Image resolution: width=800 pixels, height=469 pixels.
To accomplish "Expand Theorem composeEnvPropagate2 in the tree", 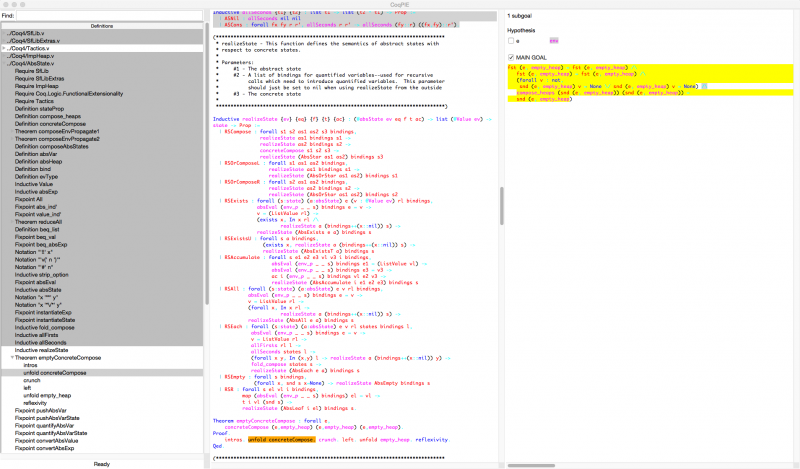I will (12, 139).
